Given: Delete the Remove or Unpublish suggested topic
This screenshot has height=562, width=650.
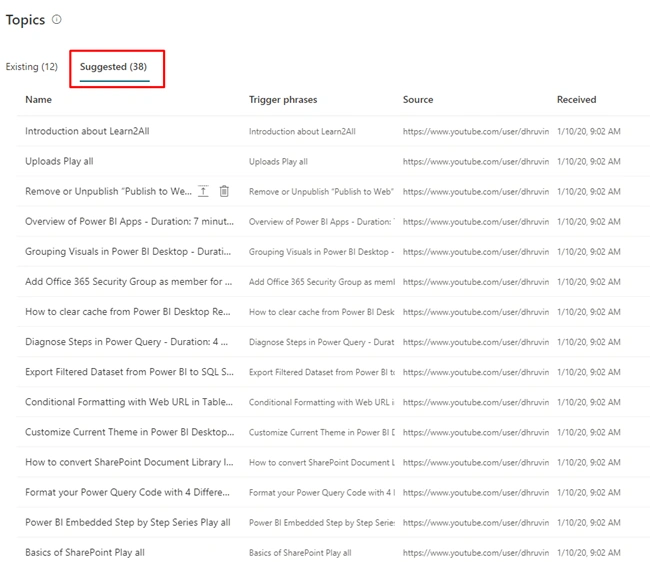Looking at the screenshot, I should [x=224, y=191].
